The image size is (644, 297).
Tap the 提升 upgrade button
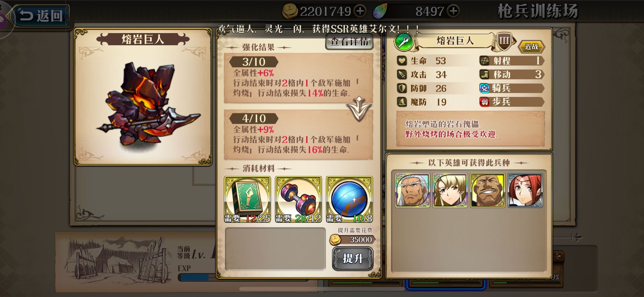click(x=353, y=258)
